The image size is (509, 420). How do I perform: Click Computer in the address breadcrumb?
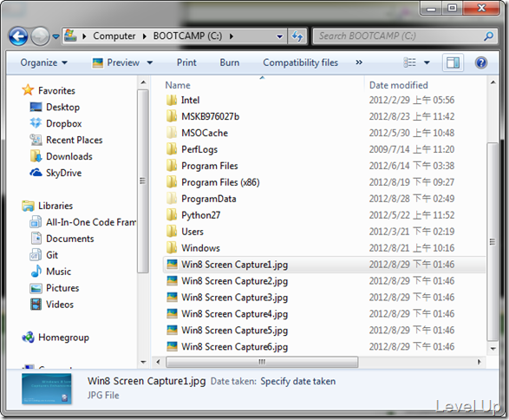[114, 36]
